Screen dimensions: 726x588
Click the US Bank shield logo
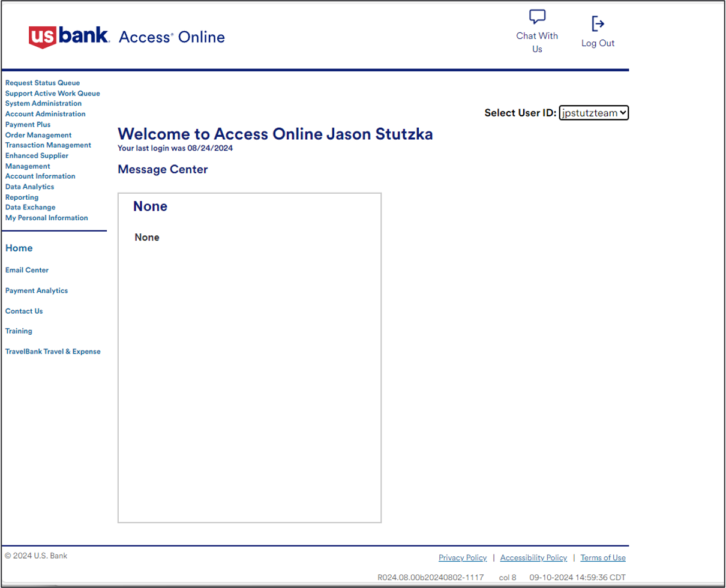pyautogui.click(x=43, y=37)
